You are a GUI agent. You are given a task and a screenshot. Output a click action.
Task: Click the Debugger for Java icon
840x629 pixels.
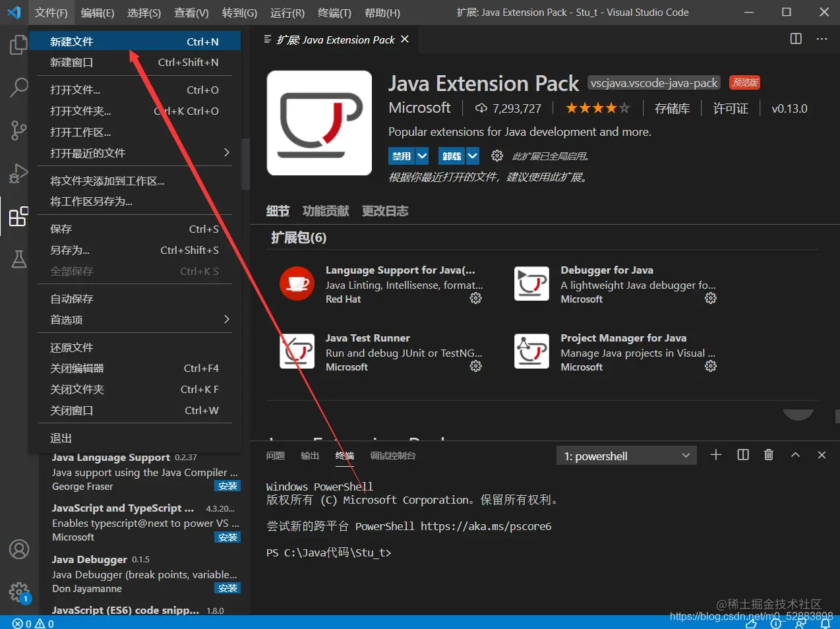click(x=531, y=284)
